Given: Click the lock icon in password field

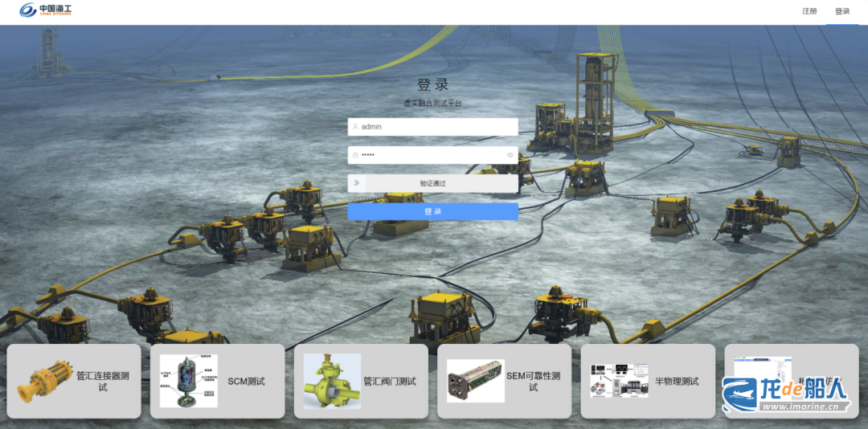Looking at the screenshot, I should point(355,155).
